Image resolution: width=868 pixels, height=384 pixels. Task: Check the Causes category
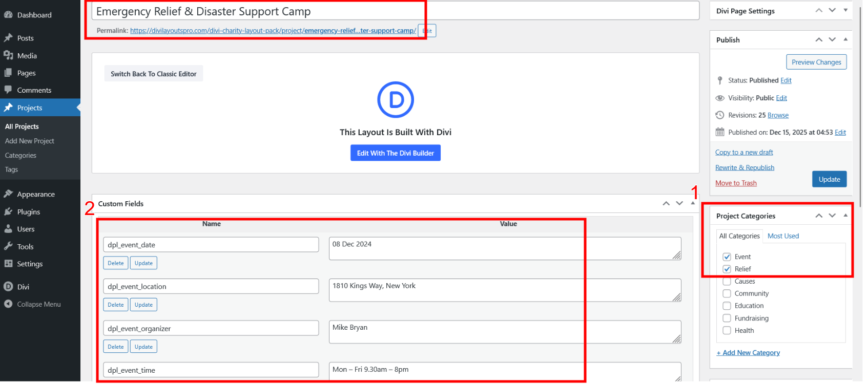pos(727,281)
